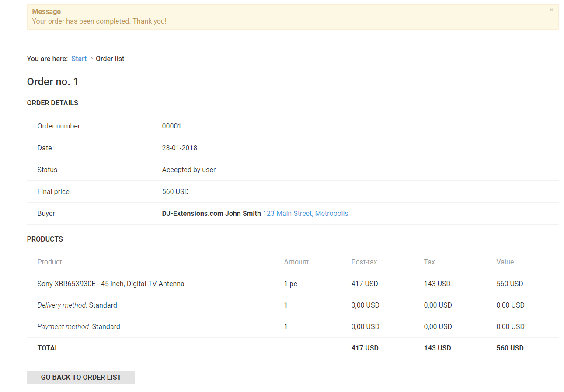Click the TOTAL row tax 143 USD
Screen dimensions: 564x392
pyautogui.click(x=438, y=348)
